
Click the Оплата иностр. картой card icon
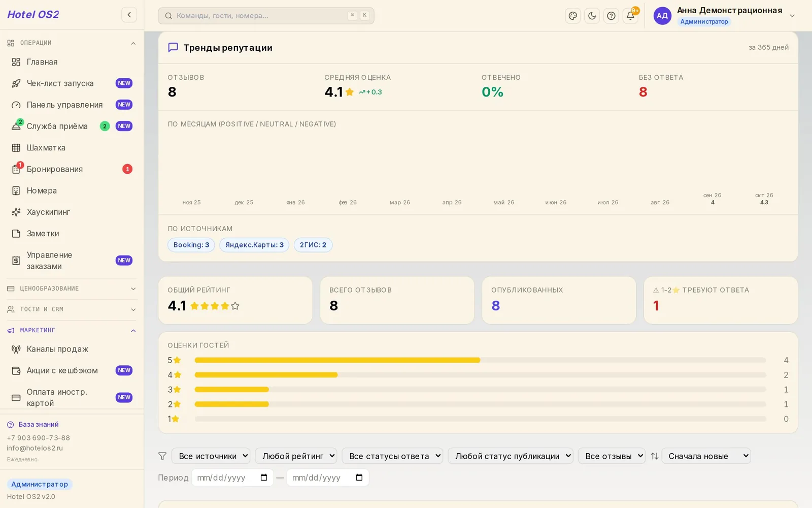point(16,398)
